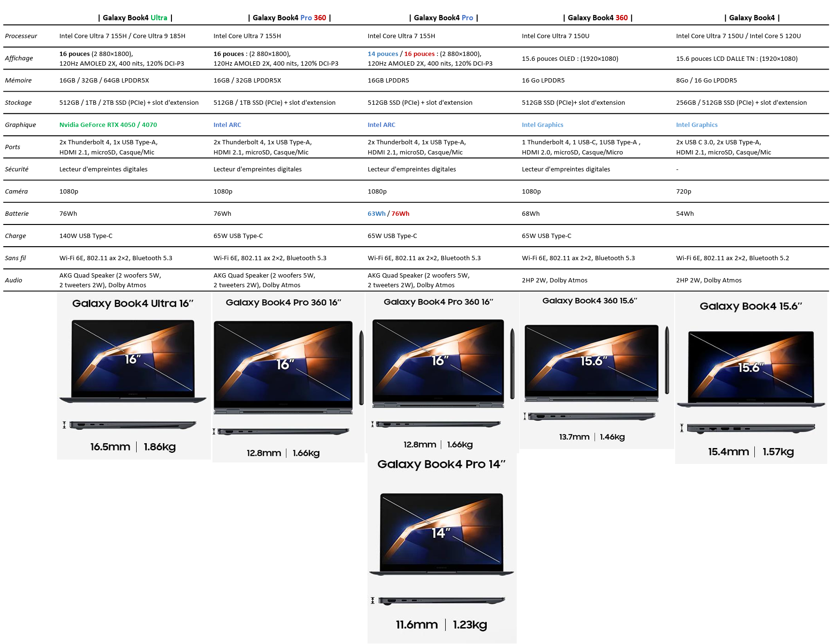Select the Audio row label
The height and width of the screenshot is (644, 834).
coord(14,280)
